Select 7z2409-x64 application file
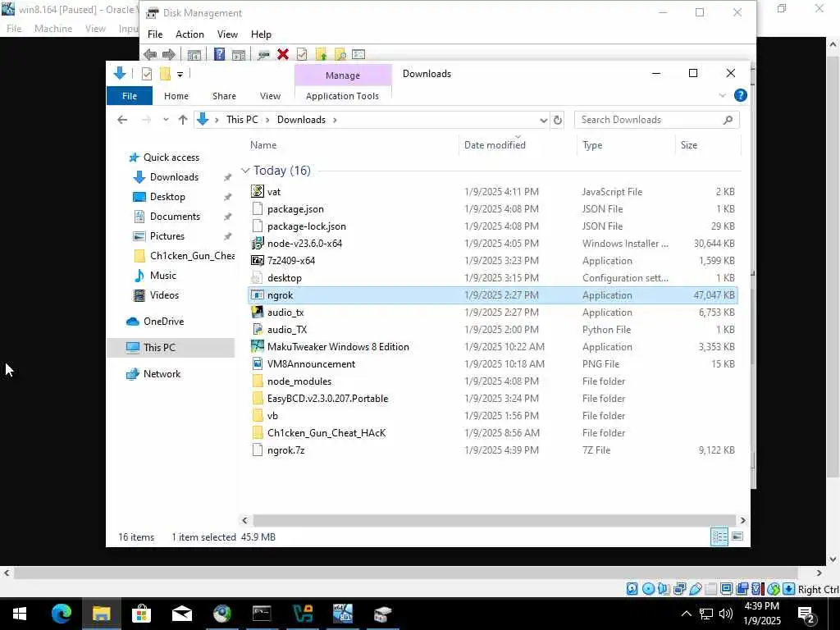The image size is (840, 630). click(x=493, y=261)
